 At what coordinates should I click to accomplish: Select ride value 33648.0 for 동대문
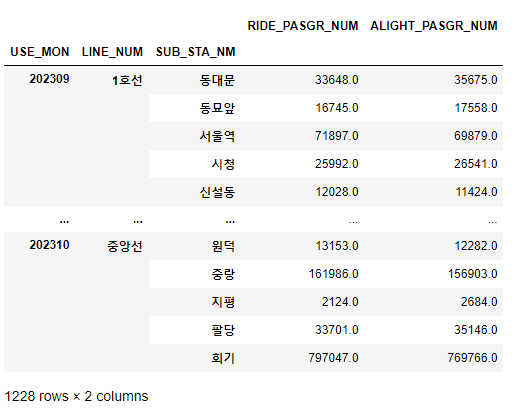[x=337, y=80]
